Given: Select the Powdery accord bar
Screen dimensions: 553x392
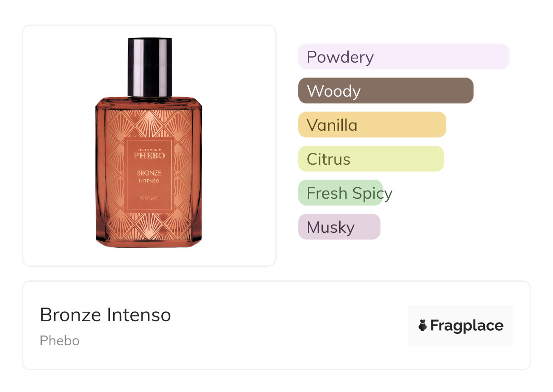Looking at the screenshot, I should click(404, 57).
